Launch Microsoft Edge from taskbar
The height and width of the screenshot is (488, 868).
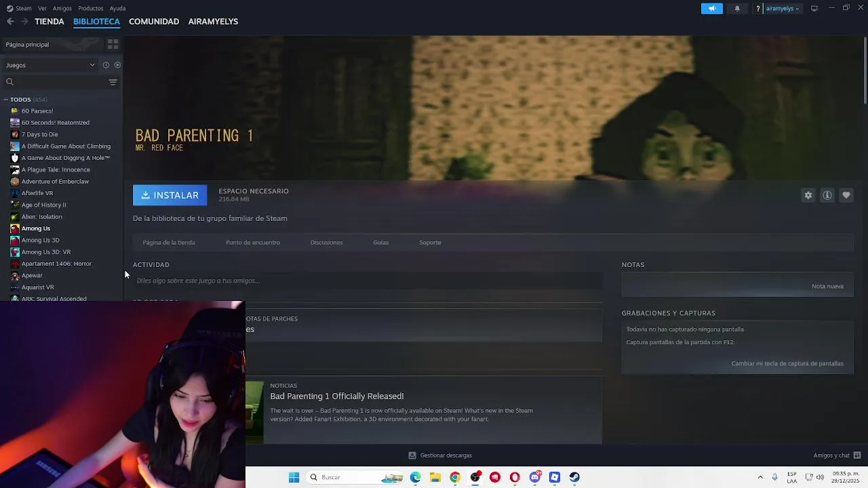[x=415, y=477]
